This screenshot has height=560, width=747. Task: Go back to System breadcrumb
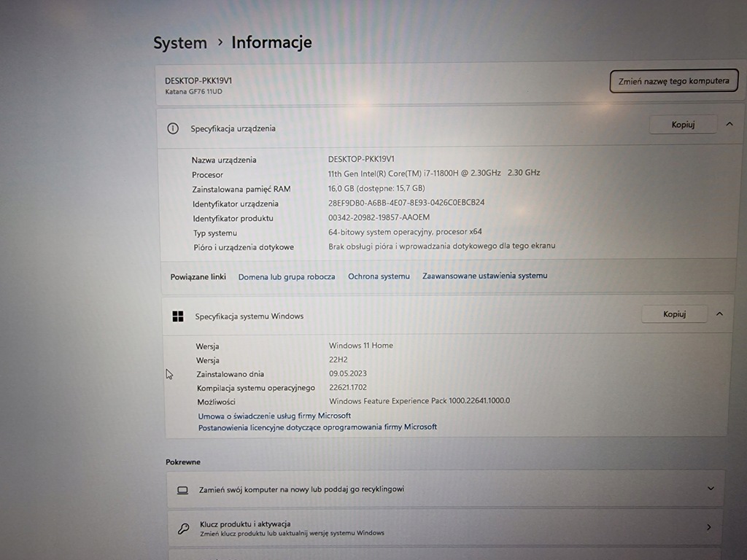pos(180,43)
